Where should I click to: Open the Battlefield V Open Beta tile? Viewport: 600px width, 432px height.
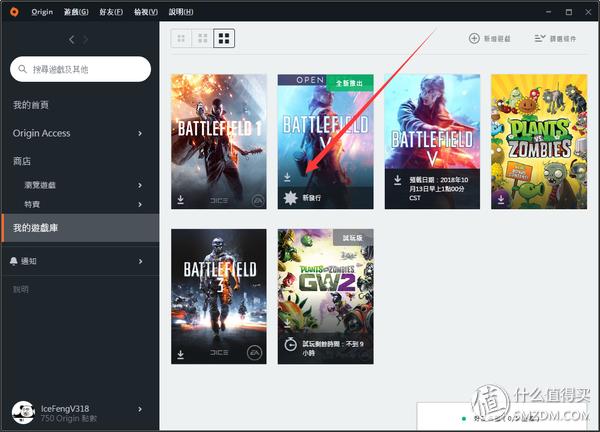click(326, 142)
